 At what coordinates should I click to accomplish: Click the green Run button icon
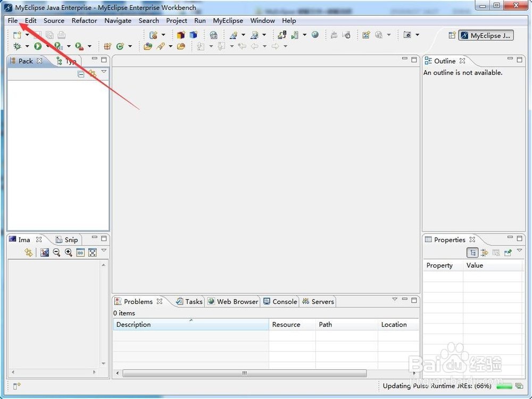pyautogui.click(x=38, y=46)
